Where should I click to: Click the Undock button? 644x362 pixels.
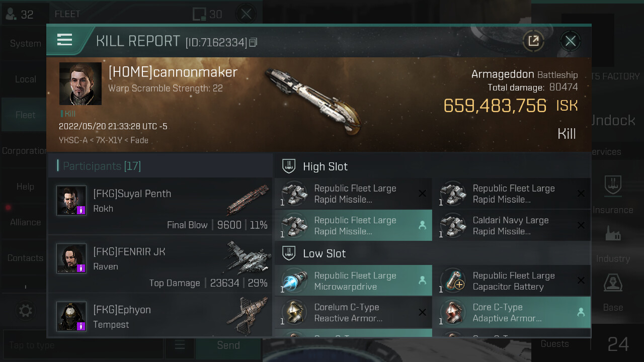(x=612, y=120)
